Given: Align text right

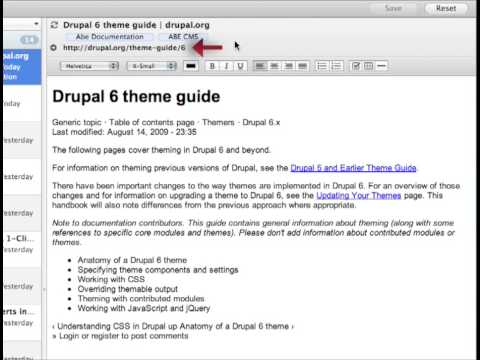Looking at the screenshot, I should 288,66.
